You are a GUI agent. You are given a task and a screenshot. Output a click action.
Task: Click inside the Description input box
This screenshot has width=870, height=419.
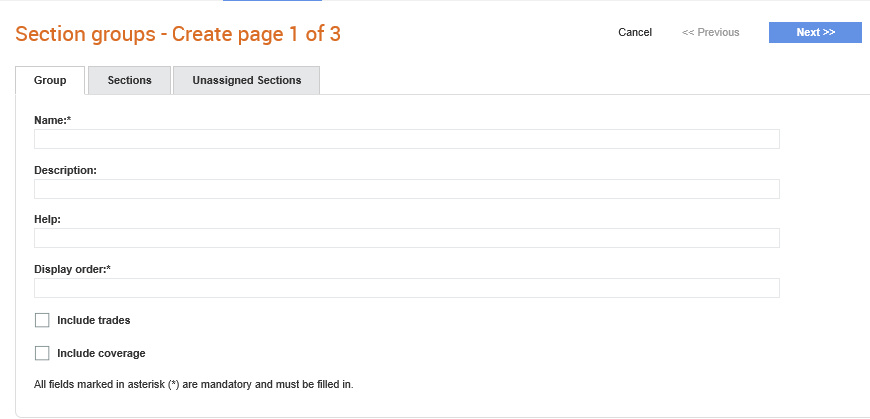point(407,189)
